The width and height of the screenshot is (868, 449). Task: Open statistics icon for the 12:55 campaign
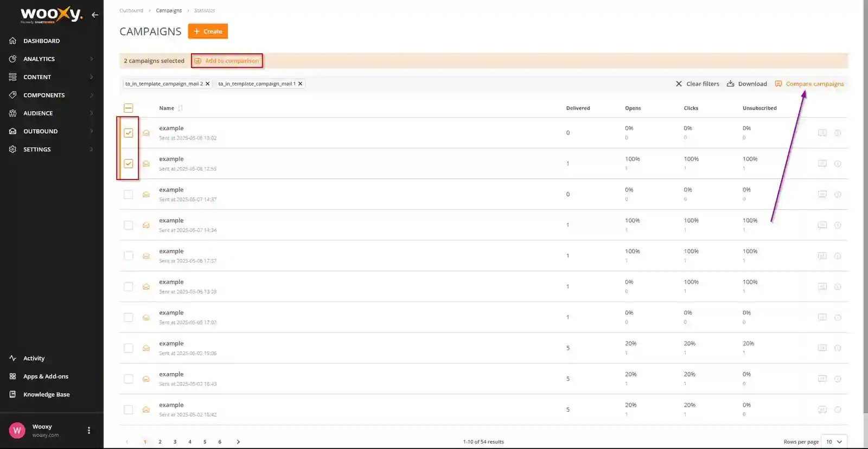click(822, 163)
